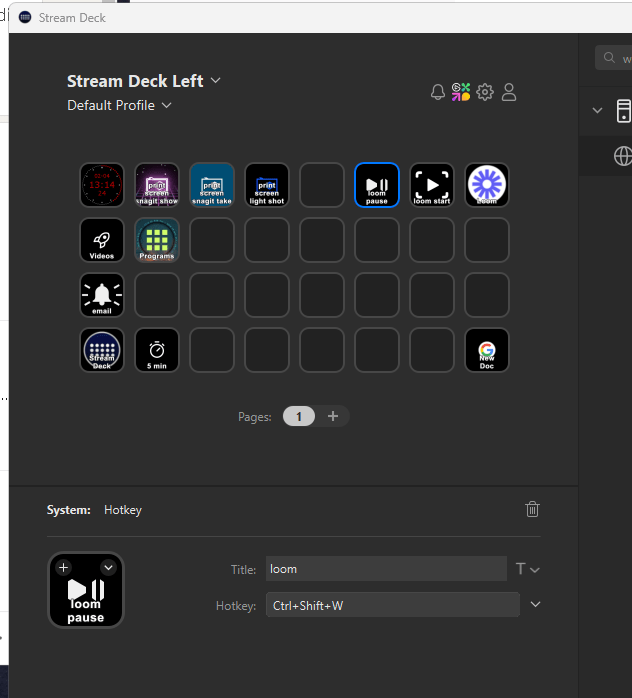
Task: Select the 5 min timer key
Action: [x=157, y=350]
